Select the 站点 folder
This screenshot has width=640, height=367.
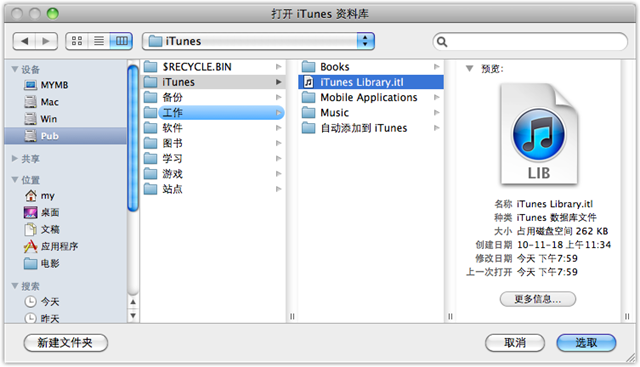[x=212, y=189]
